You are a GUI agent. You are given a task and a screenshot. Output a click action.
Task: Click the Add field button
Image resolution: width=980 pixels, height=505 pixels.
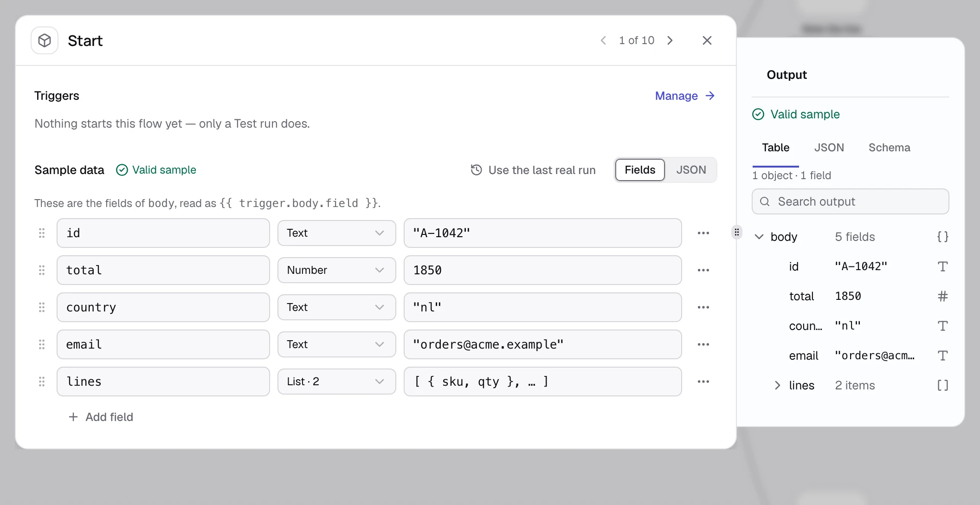(x=101, y=417)
